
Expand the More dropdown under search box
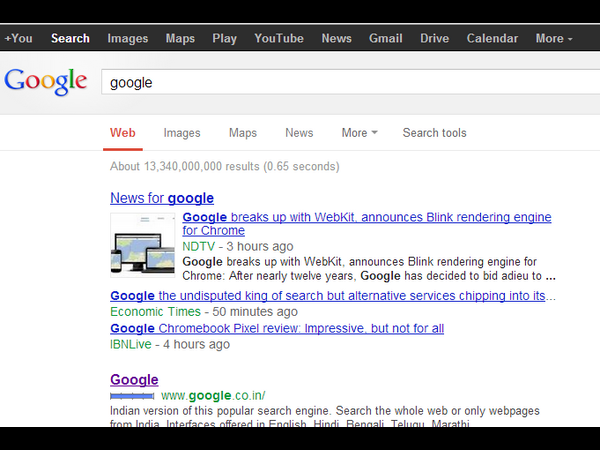pos(359,133)
